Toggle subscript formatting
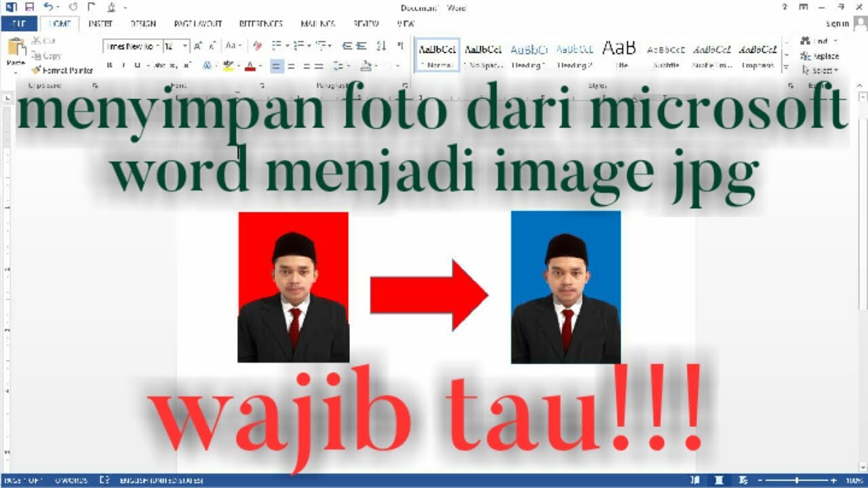 click(173, 66)
